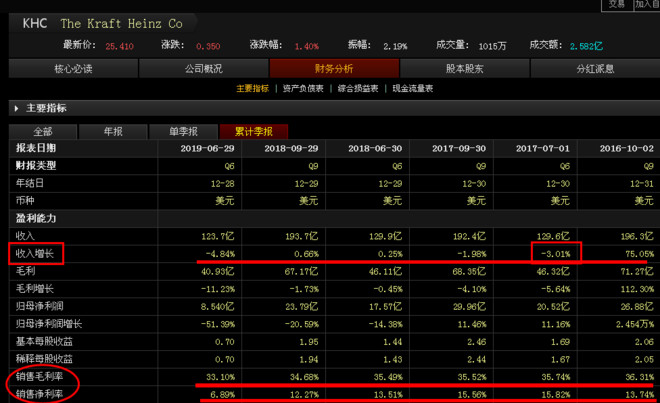Click the net margin value 15.82%
Image resolution: width=660 pixels, height=403 pixels.
click(x=556, y=395)
